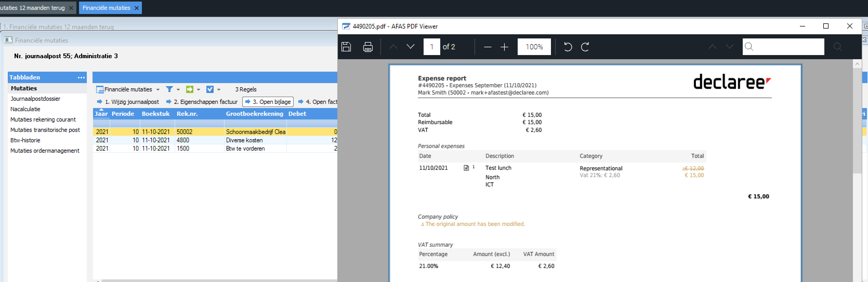The width and height of the screenshot is (868, 282).
Task: Rotate document clockwise
Action: 585,47
